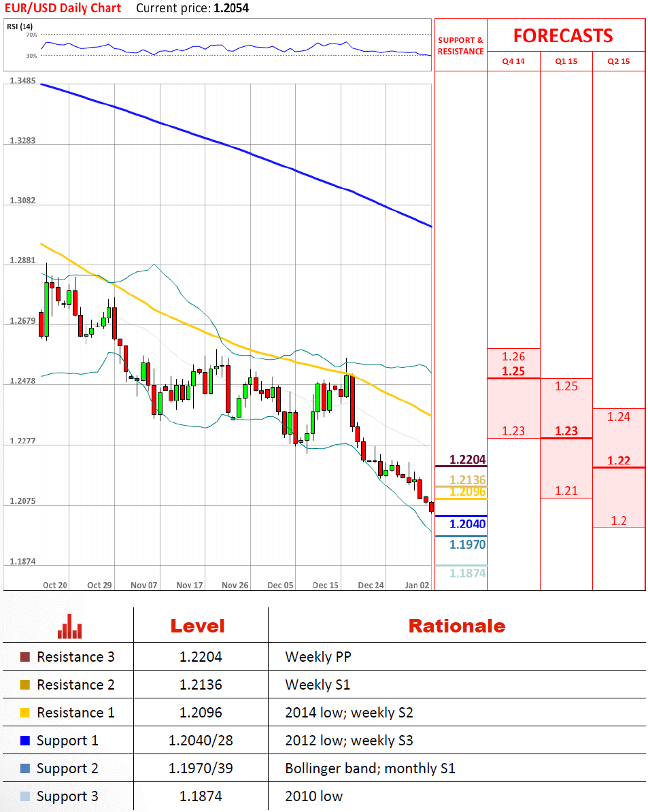Click the 1.1970/39 level cell
The width and height of the screenshot is (648, 812).
pyautogui.click(x=201, y=768)
